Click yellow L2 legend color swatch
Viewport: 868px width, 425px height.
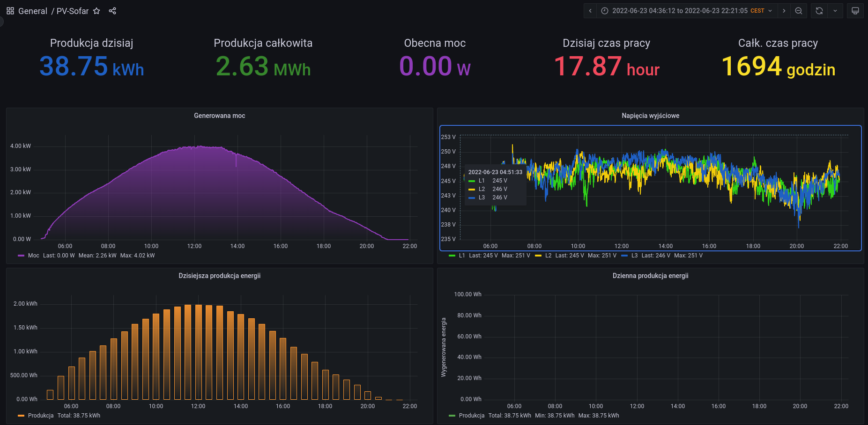[x=538, y=256]
